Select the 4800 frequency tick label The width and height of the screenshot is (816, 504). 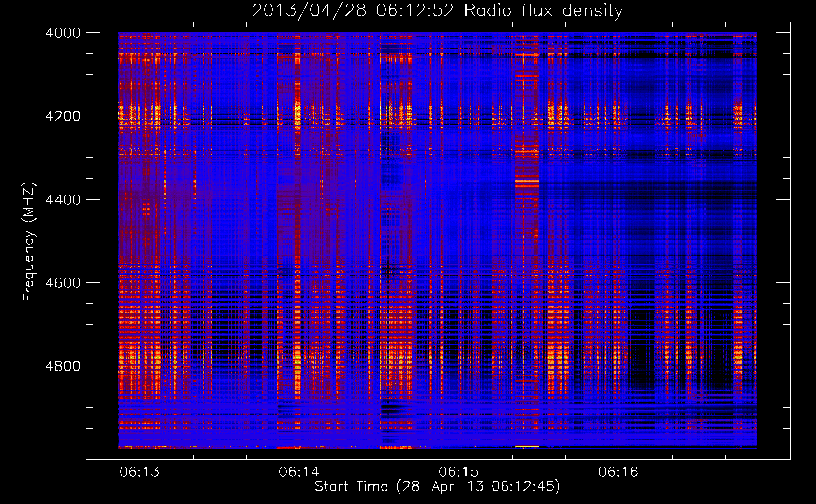(x=63, y=366)
